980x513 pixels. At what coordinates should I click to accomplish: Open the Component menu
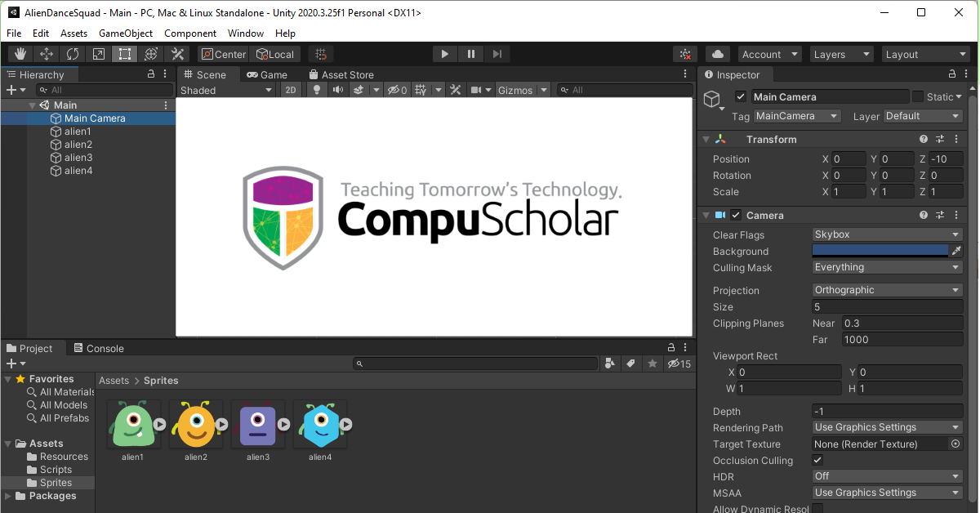coord(190,33)
